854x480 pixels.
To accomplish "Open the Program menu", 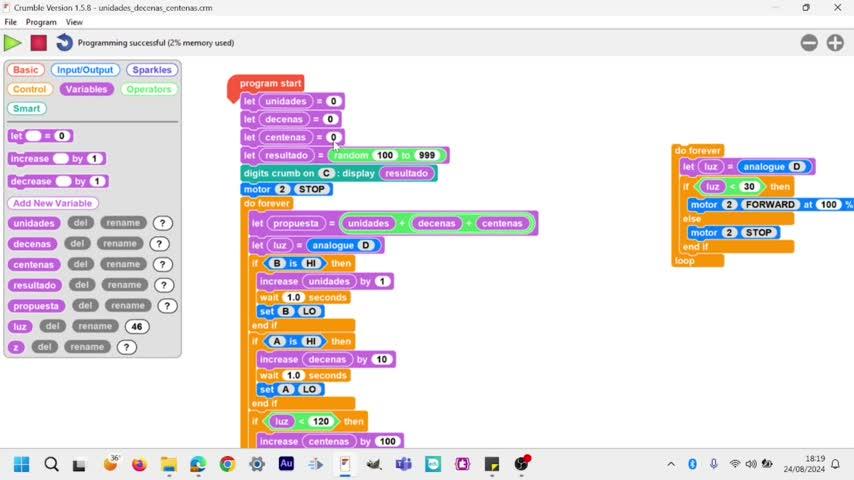I will click(x=41, y=22).
